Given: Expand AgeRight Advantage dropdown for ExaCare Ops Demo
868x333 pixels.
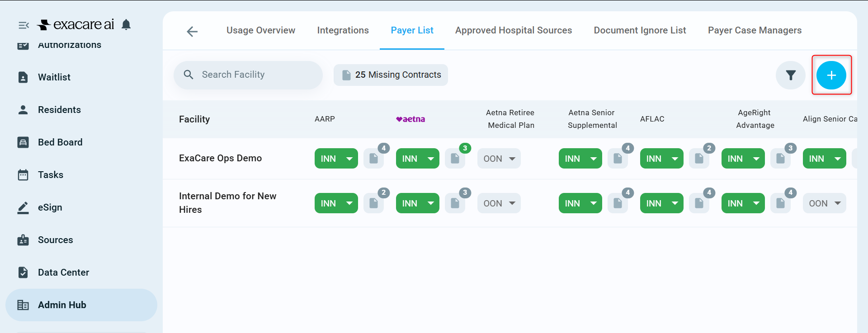Looking at the screenshot, I should coord(743,159).
